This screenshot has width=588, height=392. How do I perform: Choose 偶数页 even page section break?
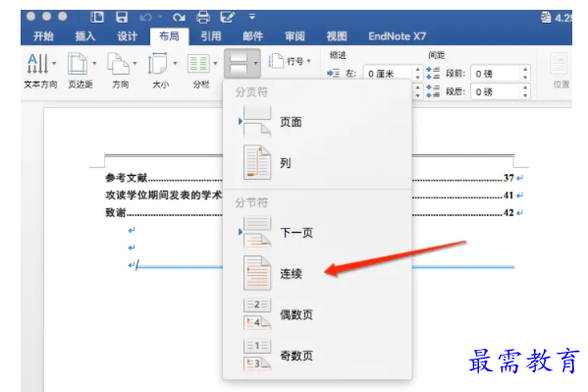tap(317, 314)
